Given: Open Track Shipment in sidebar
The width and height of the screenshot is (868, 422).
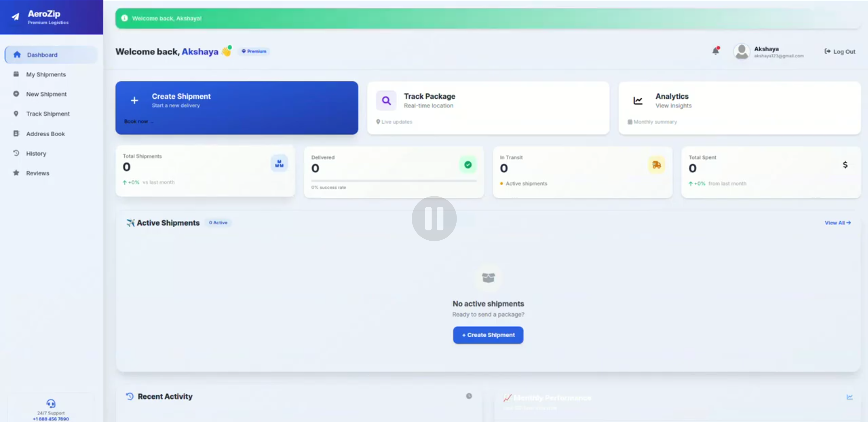Looking at the screenshot, I should pos(51,114).
